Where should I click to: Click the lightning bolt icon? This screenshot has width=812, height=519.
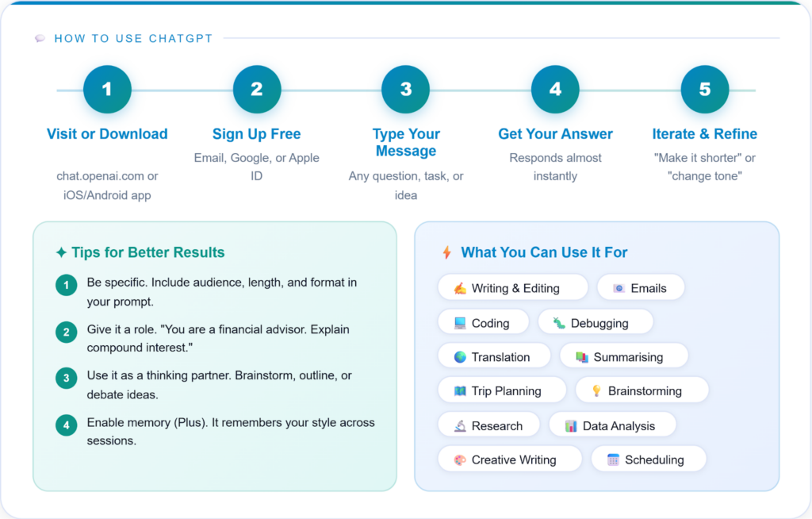pyautogui.click(x=447, y=252)
